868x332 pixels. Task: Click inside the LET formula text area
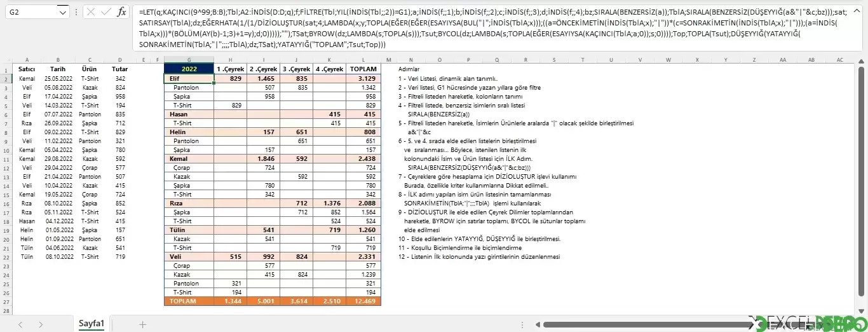(x=489, y=28)
